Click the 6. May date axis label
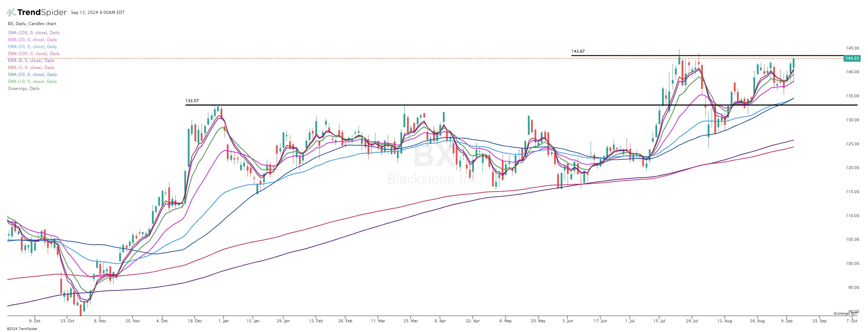 pyautogui.click(x=506, y=321)
